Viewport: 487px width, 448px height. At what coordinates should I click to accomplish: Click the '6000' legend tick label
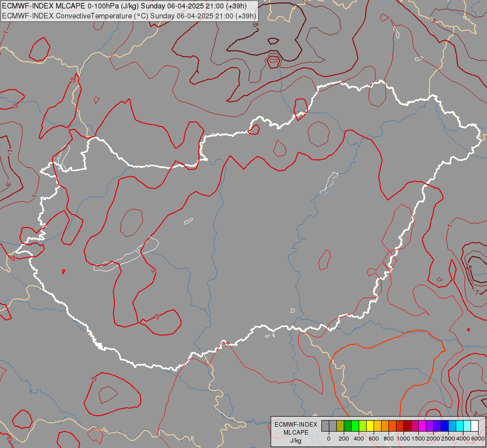[x=478, y=439]
